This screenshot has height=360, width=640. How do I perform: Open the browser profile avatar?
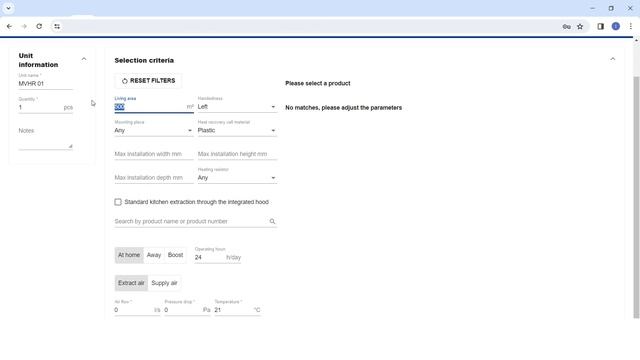(616, 27)
